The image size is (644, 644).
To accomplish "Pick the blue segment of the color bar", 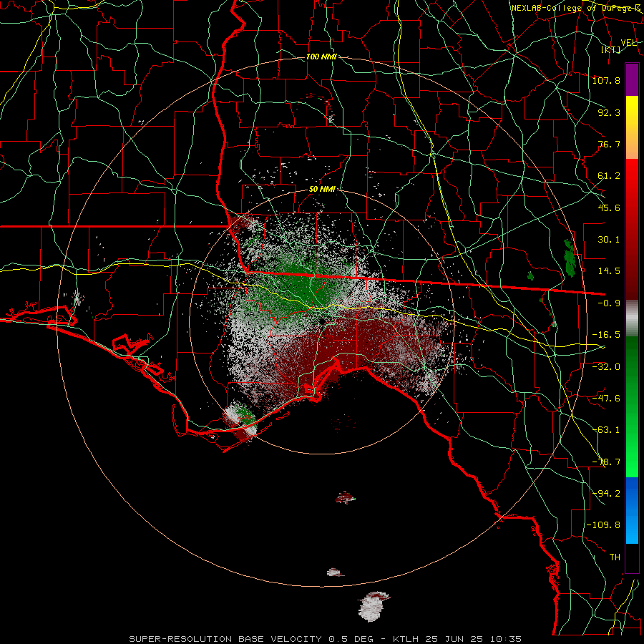I will (632, 510).
